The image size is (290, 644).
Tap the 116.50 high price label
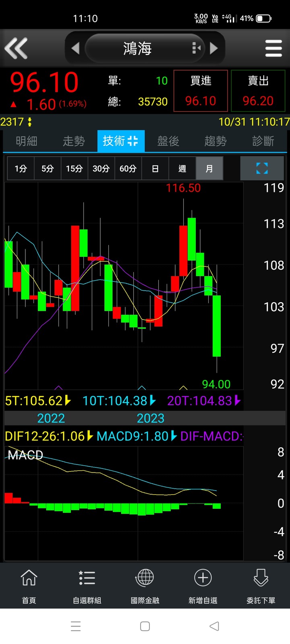click(183, 188)
